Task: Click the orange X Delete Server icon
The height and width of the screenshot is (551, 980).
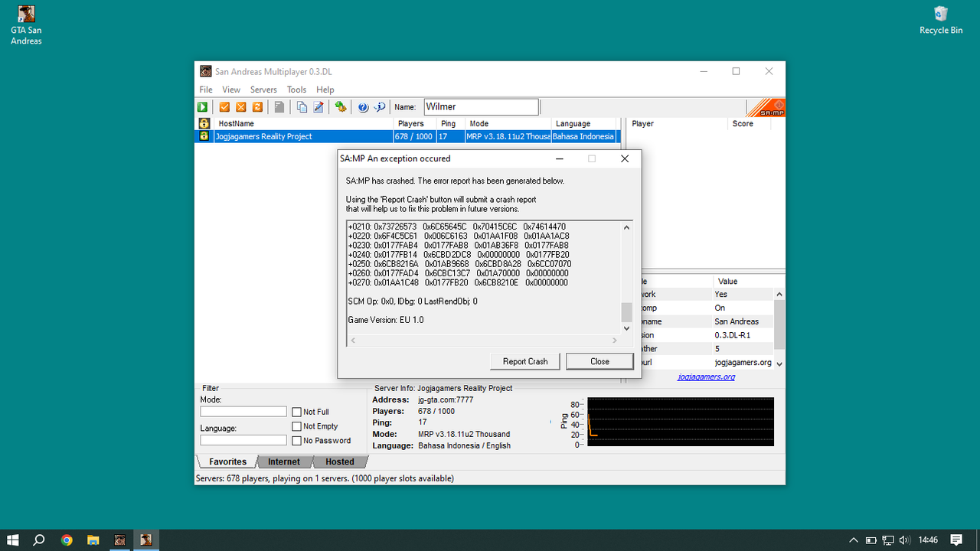Action: 241,107
